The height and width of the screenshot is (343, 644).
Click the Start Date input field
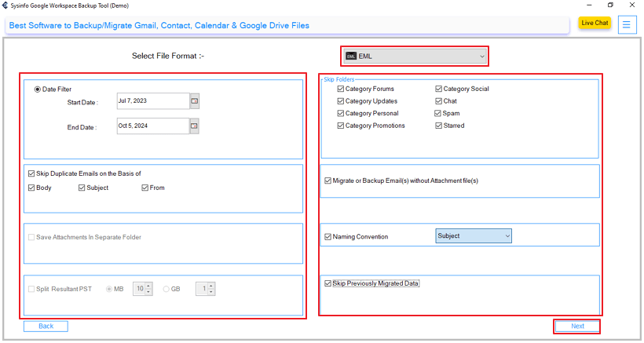click(x=152, y=101)
